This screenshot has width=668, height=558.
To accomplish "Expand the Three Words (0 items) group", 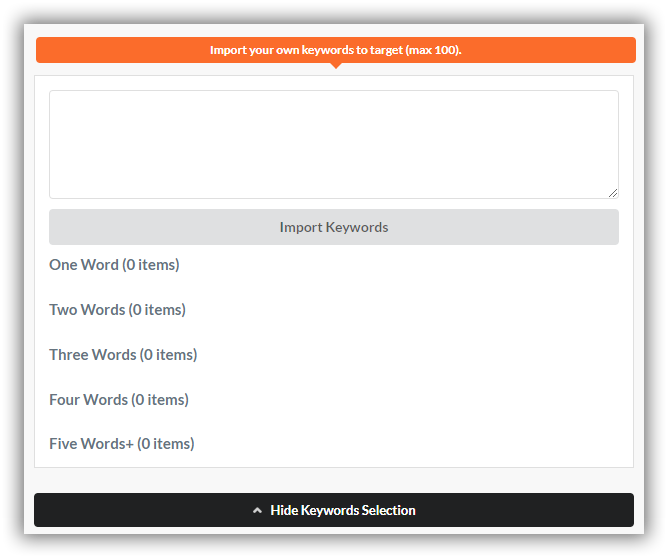I will click(123, 355).
